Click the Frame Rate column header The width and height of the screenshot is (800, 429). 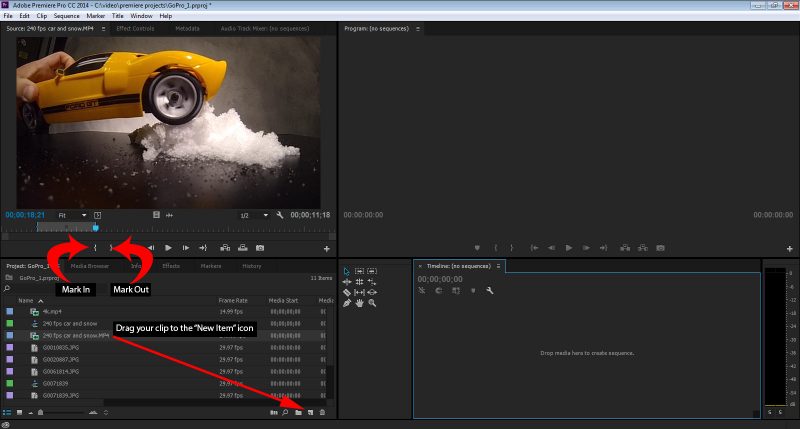(x=233, y=300)
